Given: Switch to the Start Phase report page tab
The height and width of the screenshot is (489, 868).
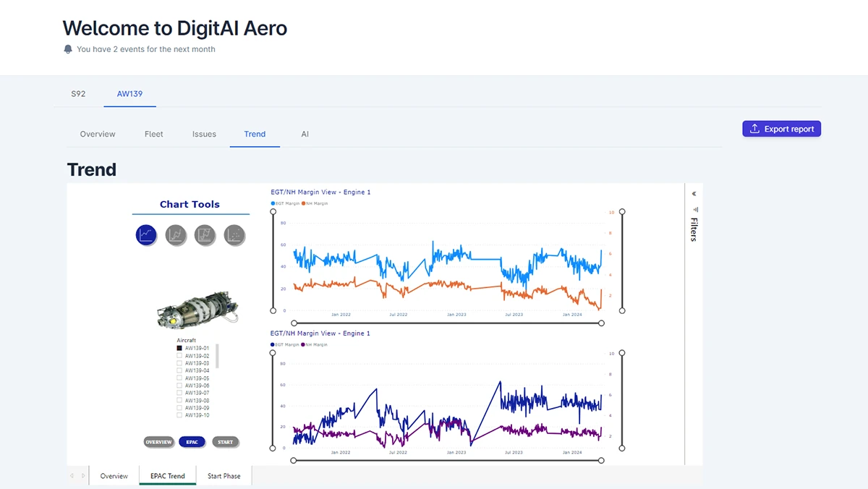Looking at the screenshot, I should click(x=224, y=476).
